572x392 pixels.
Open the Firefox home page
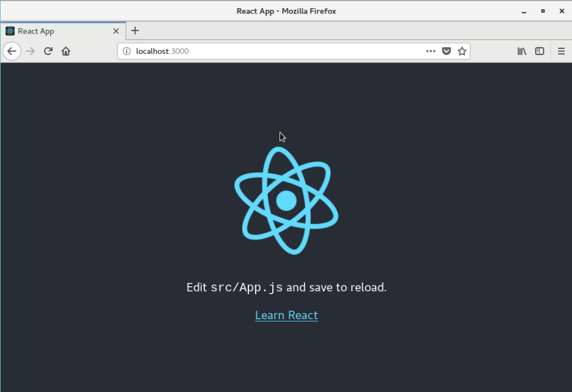pos(65,51)
